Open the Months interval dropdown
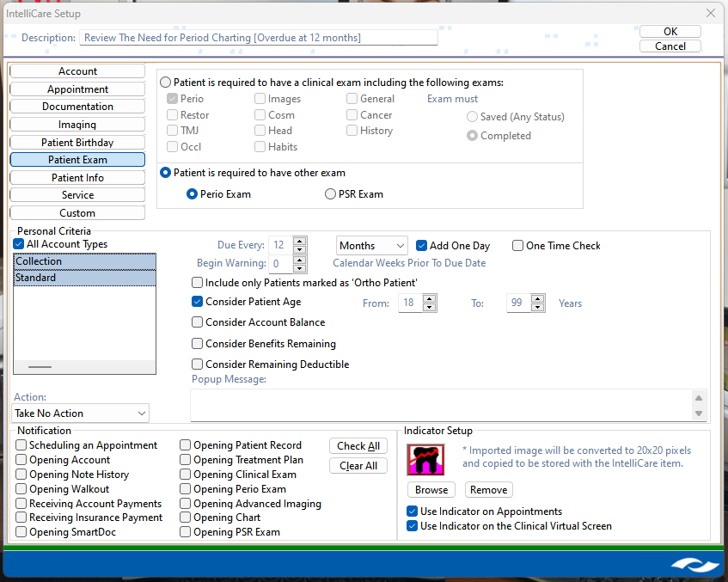This screenshot has width=728, height=582. coord(372,245)
